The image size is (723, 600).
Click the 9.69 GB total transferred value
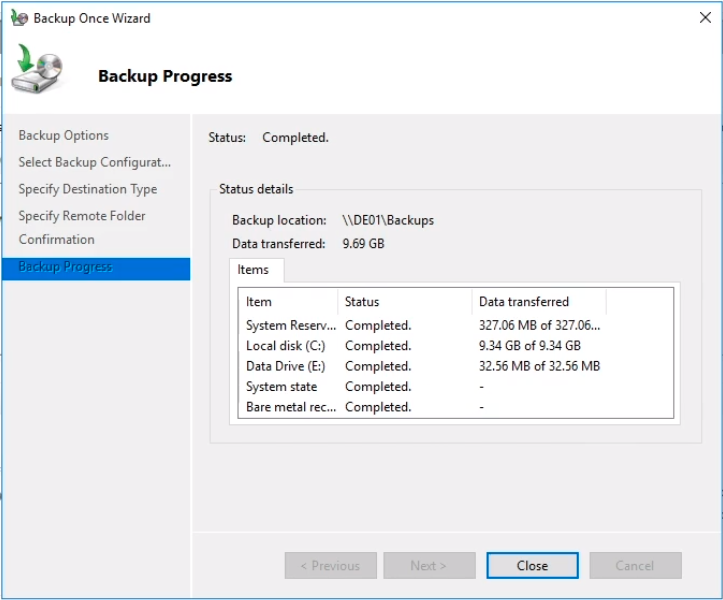pos(363,244)
